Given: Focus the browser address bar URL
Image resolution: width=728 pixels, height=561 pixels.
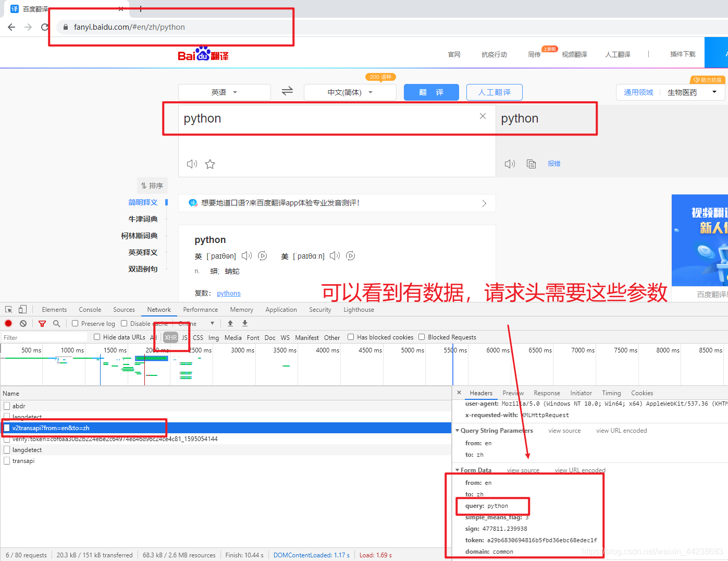Looking at the screenshot, I should (x=129, y=27).
